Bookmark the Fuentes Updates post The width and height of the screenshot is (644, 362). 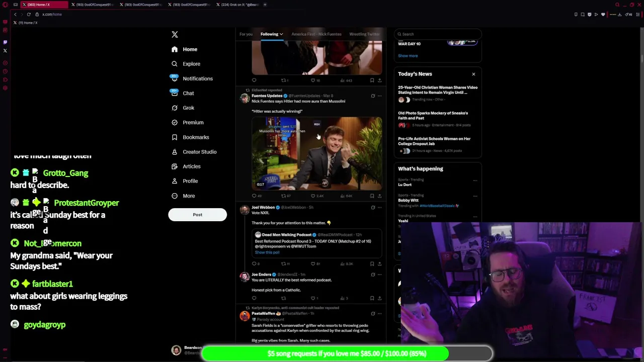coord(372,196)
